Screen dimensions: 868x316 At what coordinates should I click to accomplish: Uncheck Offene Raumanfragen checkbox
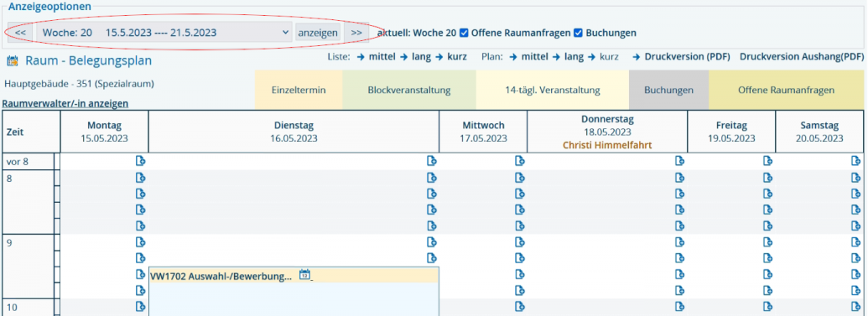pyautogui.click(x=465, y=33)
